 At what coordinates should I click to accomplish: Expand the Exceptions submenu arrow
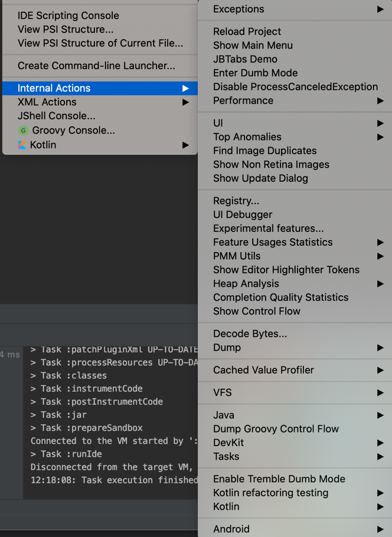point(380,9)
